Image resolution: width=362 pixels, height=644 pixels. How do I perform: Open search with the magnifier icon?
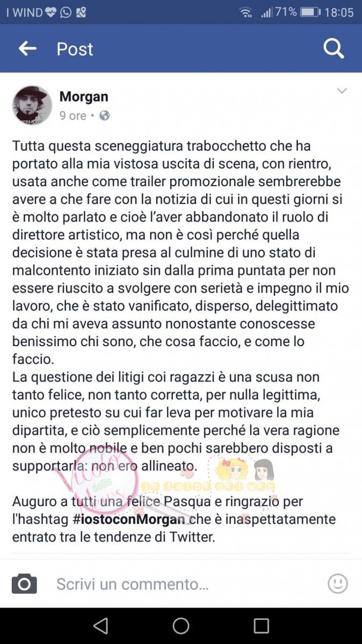334,49
